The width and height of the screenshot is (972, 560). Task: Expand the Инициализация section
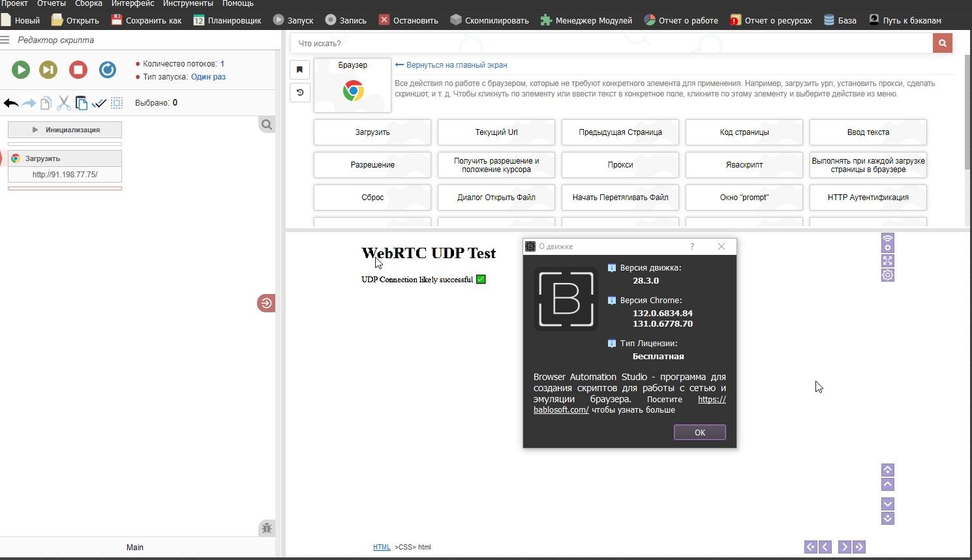pos(65,130)
